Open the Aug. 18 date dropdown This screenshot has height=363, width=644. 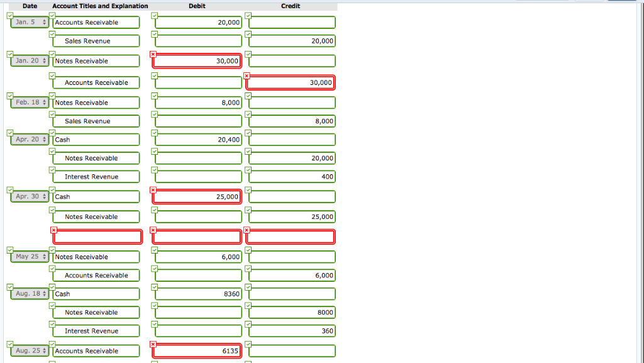pos(29,293)
